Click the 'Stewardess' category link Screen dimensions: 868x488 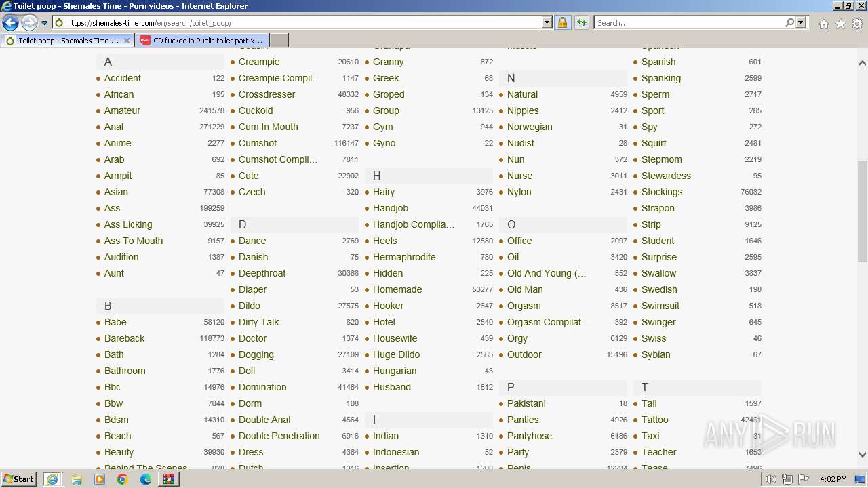coord(666,176)
